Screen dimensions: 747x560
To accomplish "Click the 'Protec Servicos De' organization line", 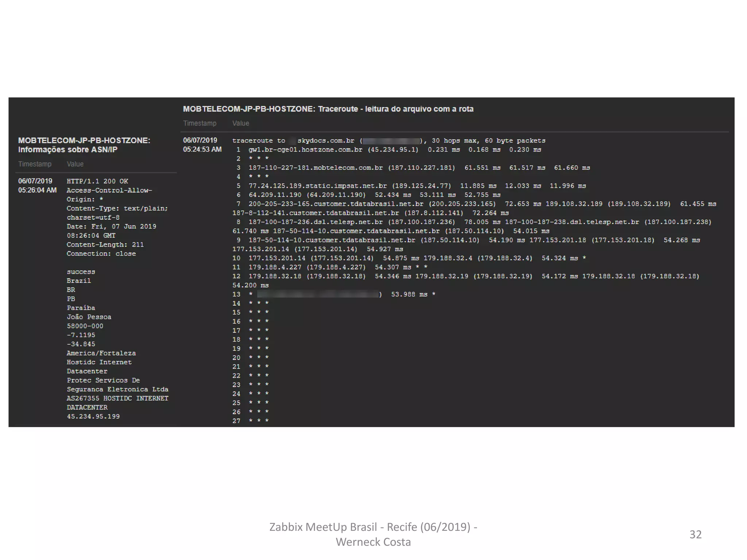I will click(103, 380).
